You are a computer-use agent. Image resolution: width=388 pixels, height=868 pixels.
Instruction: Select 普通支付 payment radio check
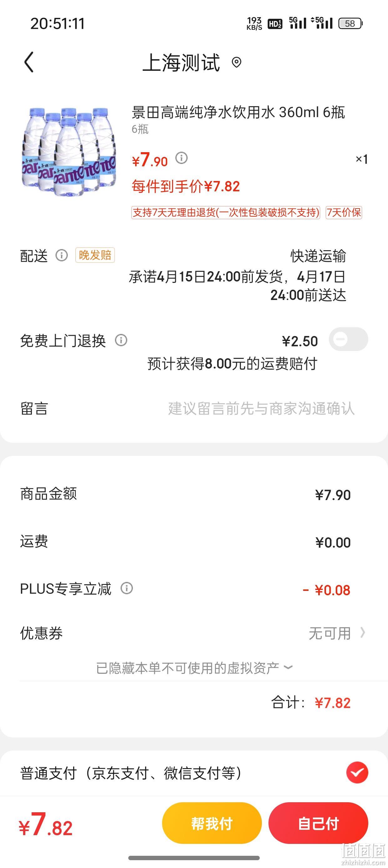[357, 772]
